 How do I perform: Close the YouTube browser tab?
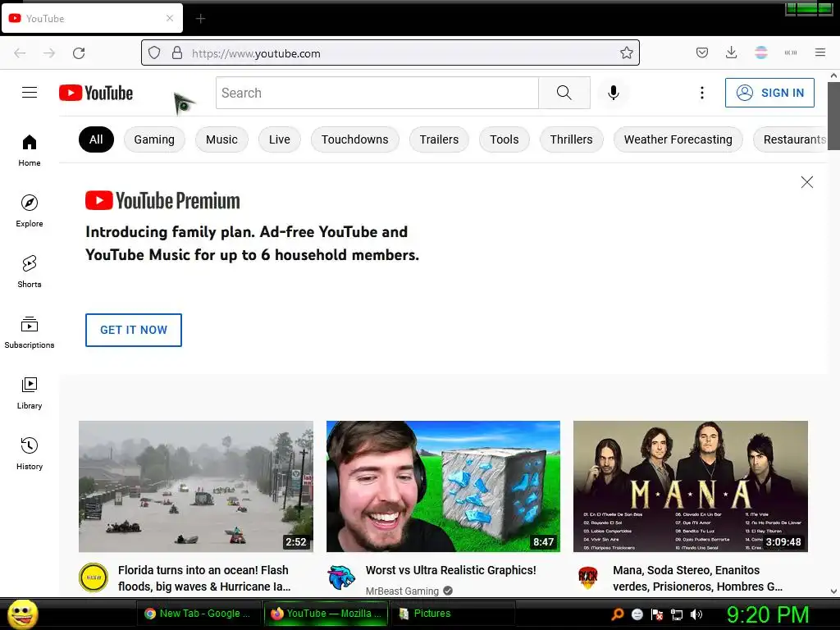170,18
